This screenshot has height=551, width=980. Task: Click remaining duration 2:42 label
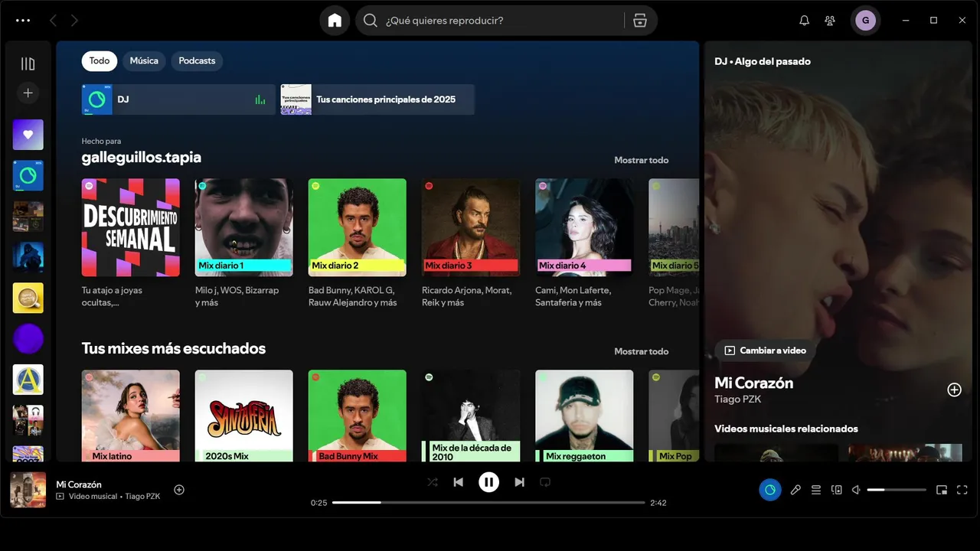pos(658,503)
